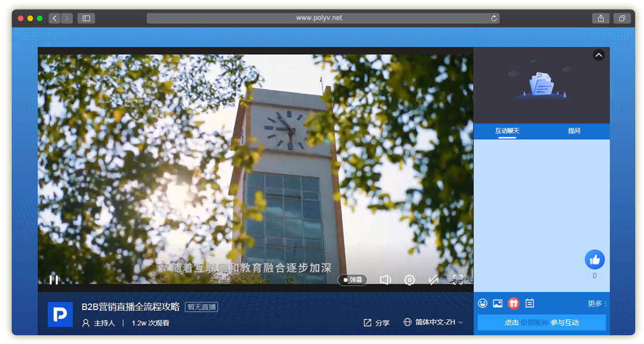This screenshot has height=344, width=644.
Task: Click the subtitle-off slash icon in player
Action: 434,280
